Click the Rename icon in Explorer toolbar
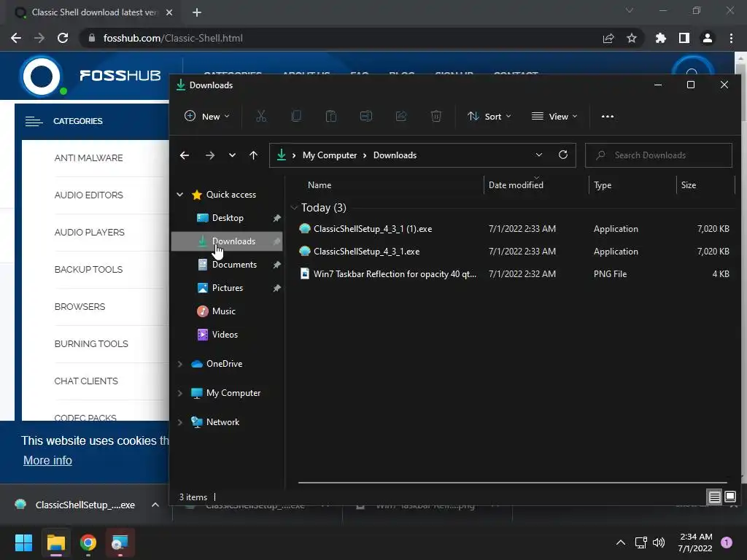 pyautogui.click(x=366, y=116)
